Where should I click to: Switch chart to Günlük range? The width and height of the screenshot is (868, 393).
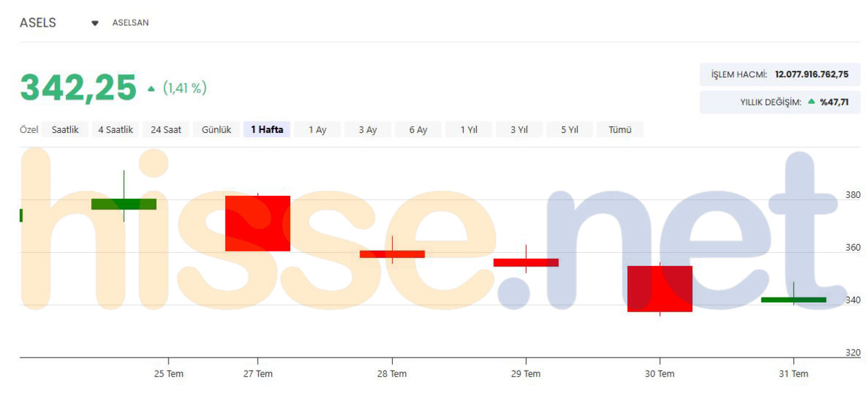(216, 130)
